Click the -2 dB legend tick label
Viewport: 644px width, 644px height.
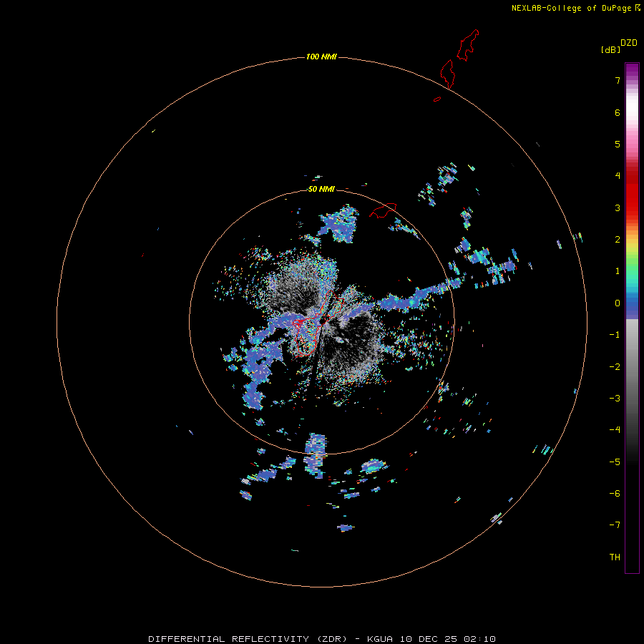point(615,367)
